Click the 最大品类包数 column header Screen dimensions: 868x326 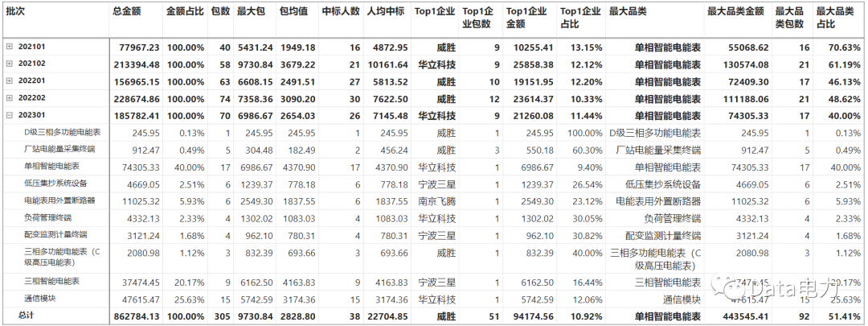[789, 18]
